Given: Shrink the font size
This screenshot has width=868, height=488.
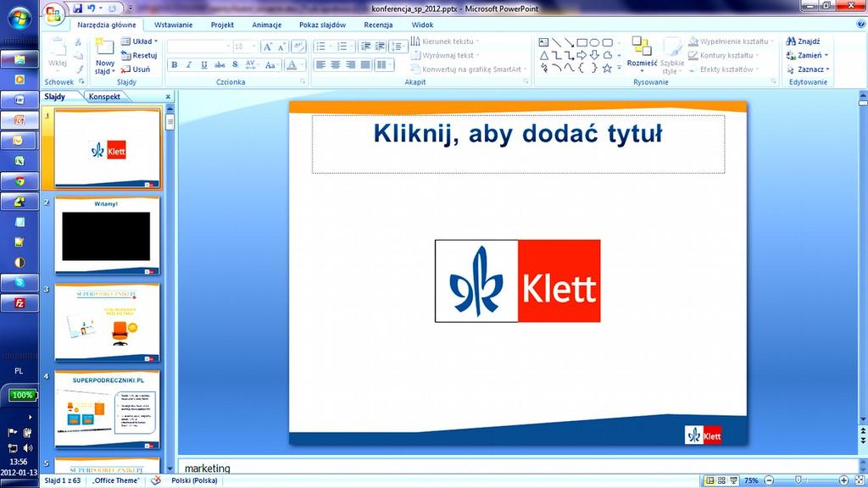Looking at the screenshot, I should coord(281,47).
